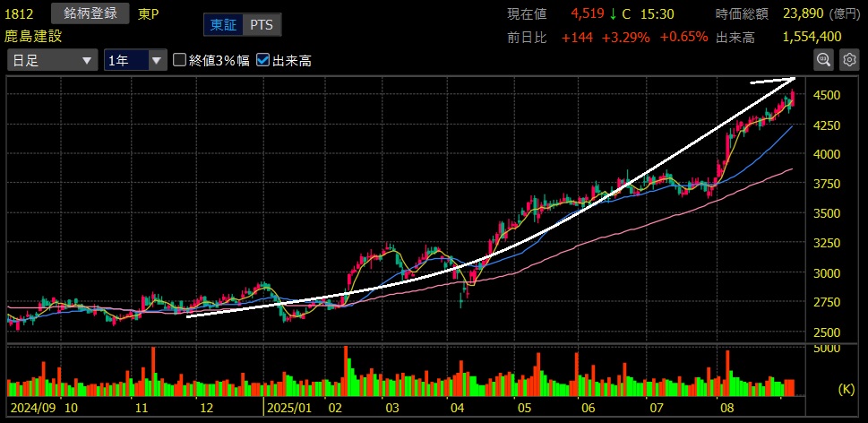Select the 東証 market tab
Viewport: 868px width, 423px height.
[x=223, y=25]
